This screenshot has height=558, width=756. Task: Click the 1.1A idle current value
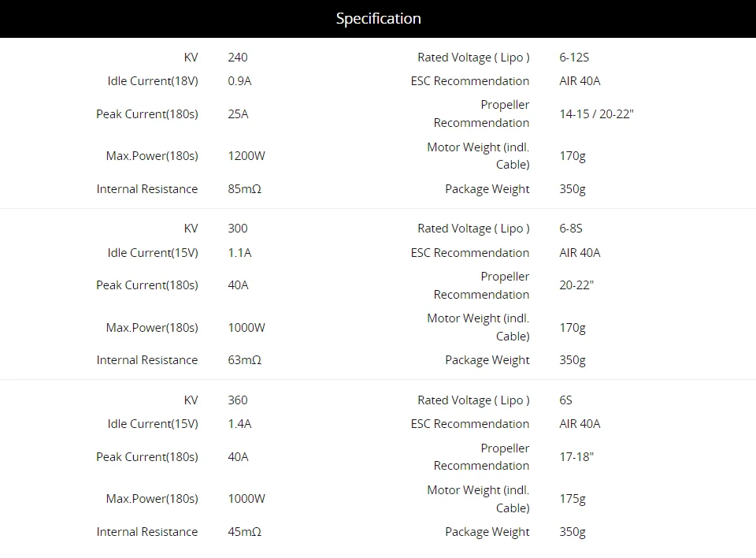(239, 253)
